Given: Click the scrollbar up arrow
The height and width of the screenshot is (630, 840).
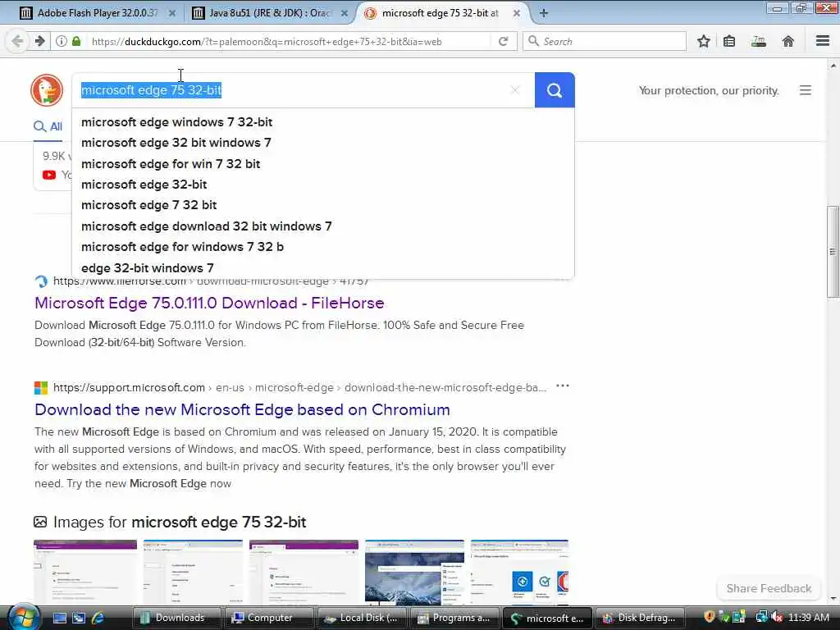Looking at the screenshot, I should (x=833, y=66).
